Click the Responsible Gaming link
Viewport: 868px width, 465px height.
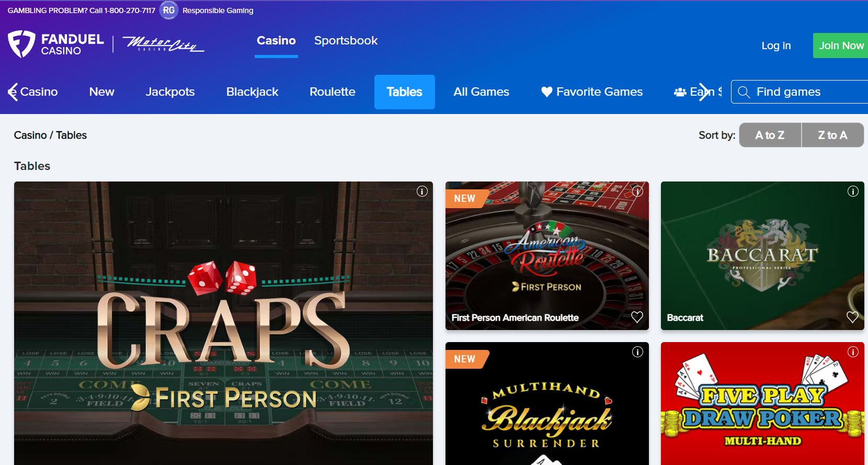click(x=218, y=10)
